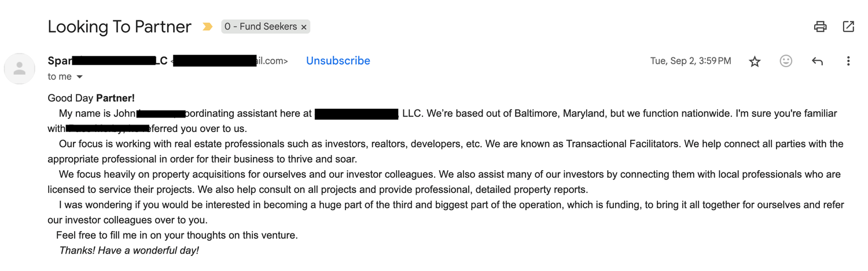868x271 pixels.
Task: Star this message
Action: [755, 61]
